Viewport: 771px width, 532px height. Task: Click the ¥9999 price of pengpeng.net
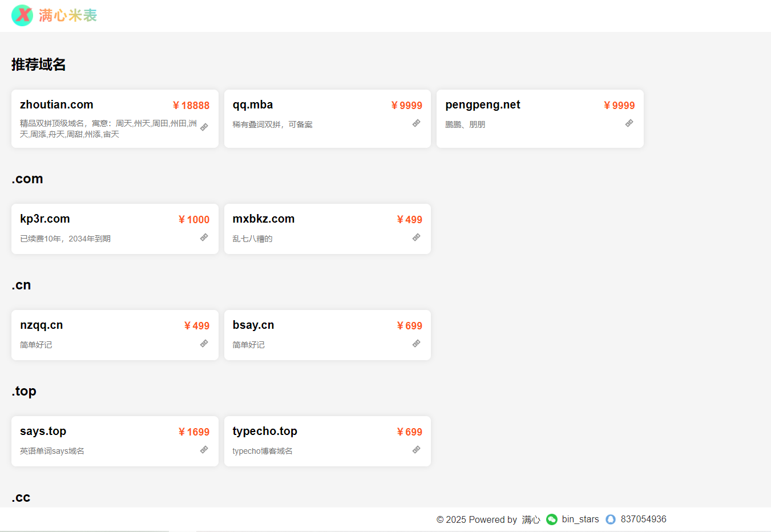[x=619, y=106]
